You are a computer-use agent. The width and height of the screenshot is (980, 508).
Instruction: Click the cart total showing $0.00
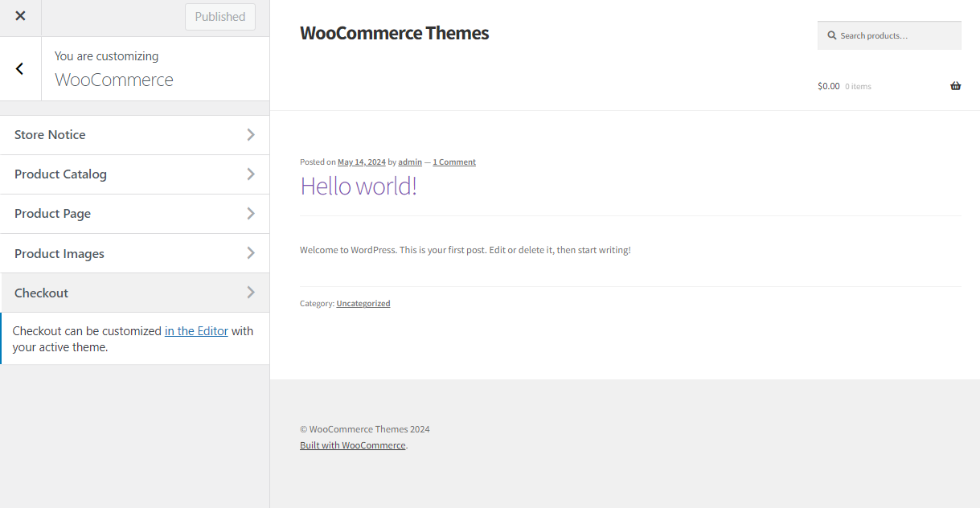[827, 85]
